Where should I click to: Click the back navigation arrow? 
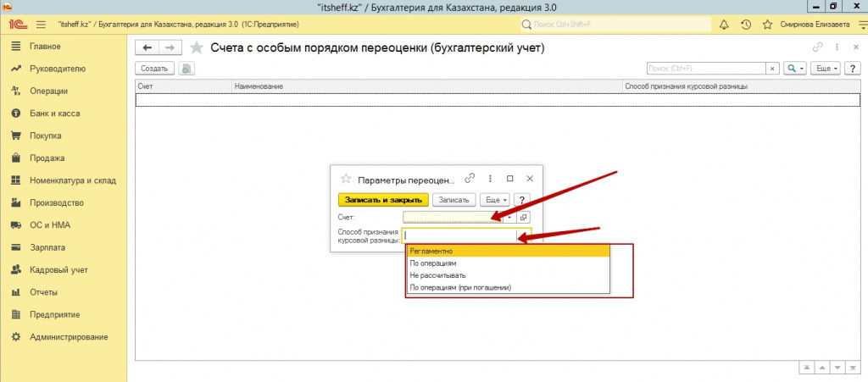[148, 47]
